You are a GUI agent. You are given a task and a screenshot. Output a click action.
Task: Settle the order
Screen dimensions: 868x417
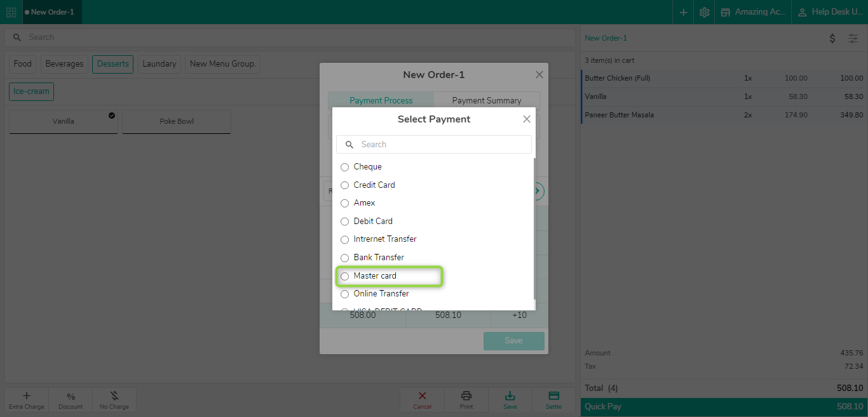click(553, 400)
